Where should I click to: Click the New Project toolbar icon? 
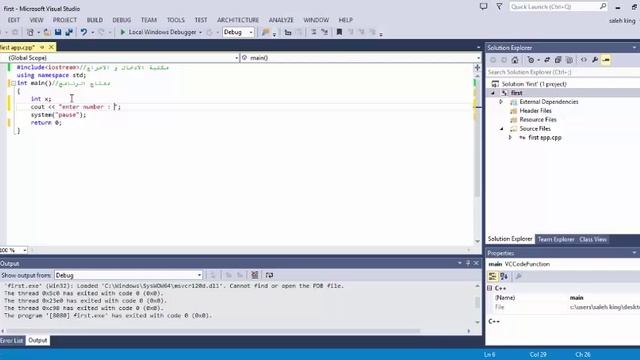pyautogui.click(x=30, y=32)
